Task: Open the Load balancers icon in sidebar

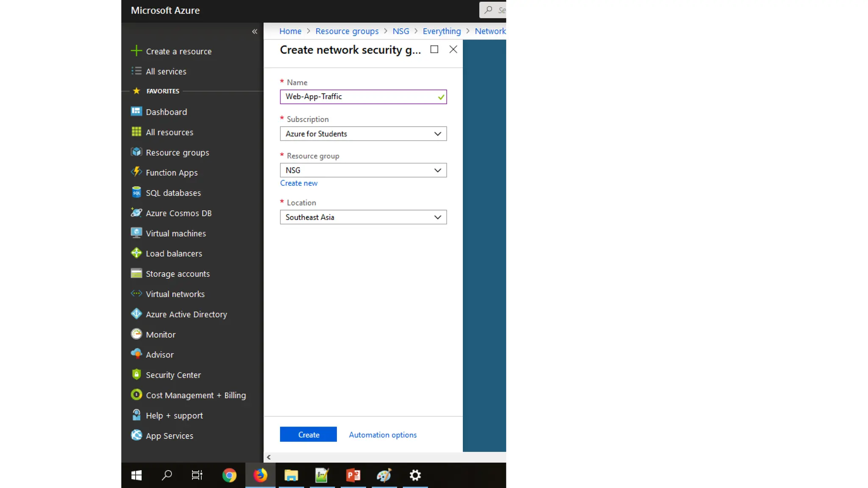Action: pos(136,253)
